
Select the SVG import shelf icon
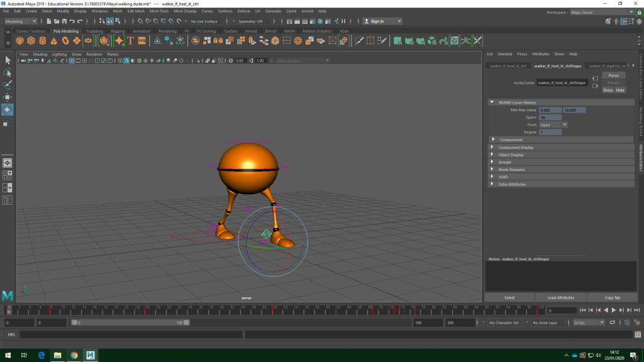point(142,41)
